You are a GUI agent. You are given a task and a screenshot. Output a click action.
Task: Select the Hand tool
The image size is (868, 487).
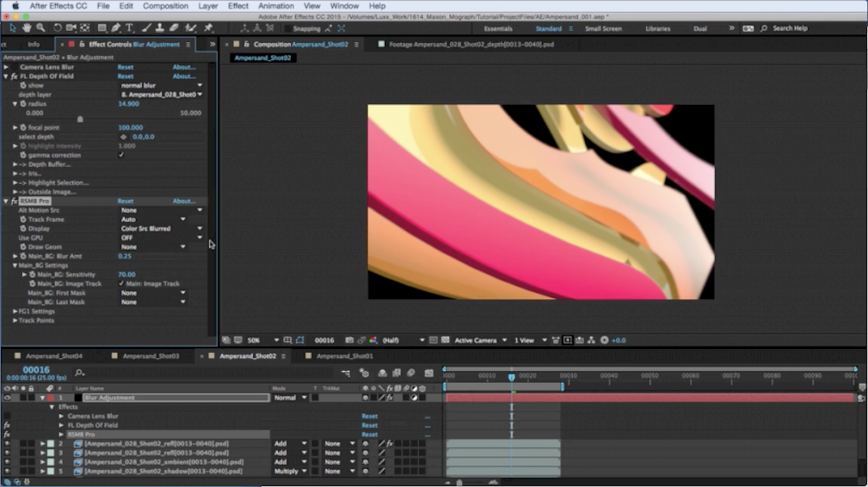[27, 28]
